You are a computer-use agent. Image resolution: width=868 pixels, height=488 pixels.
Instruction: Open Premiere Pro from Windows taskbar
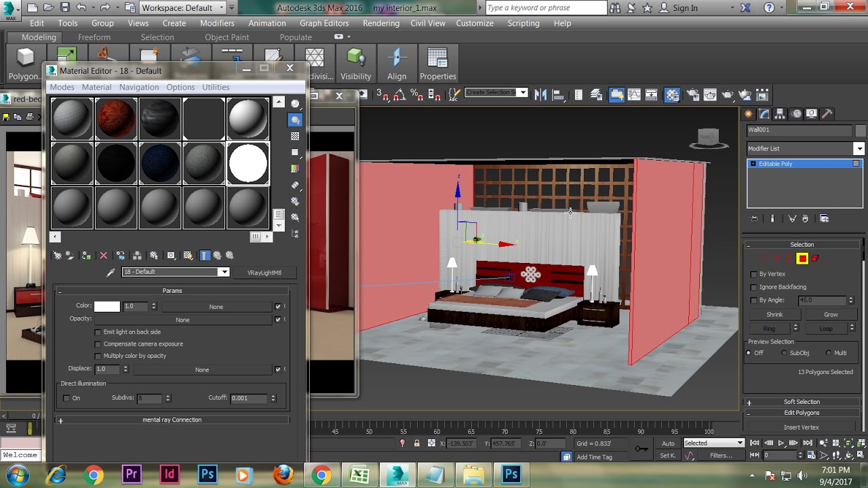tap(132, 474)
